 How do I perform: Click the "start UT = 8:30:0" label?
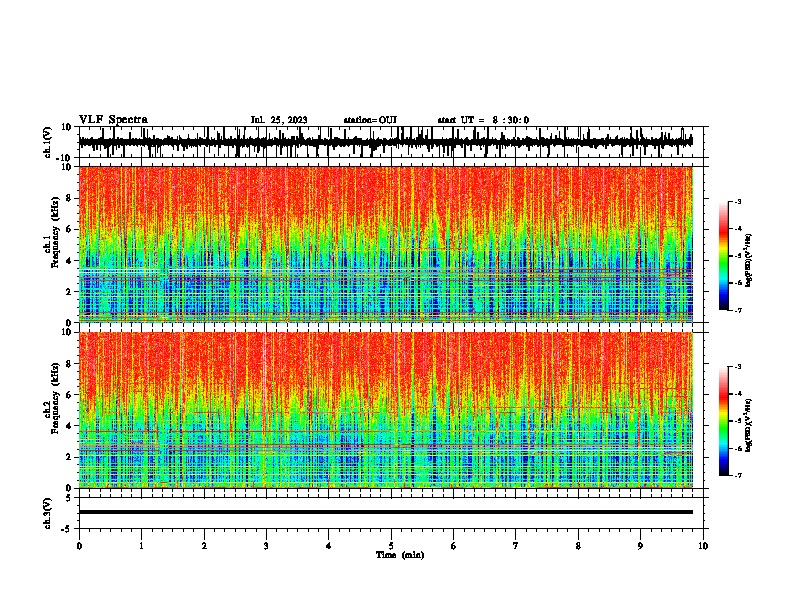[x=483, y=120]
